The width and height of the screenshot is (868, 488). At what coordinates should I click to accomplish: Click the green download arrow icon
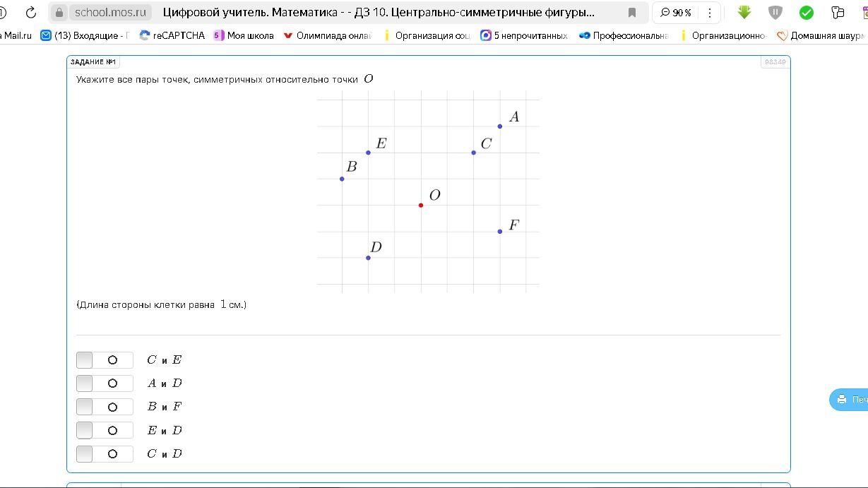coord(744,12)
